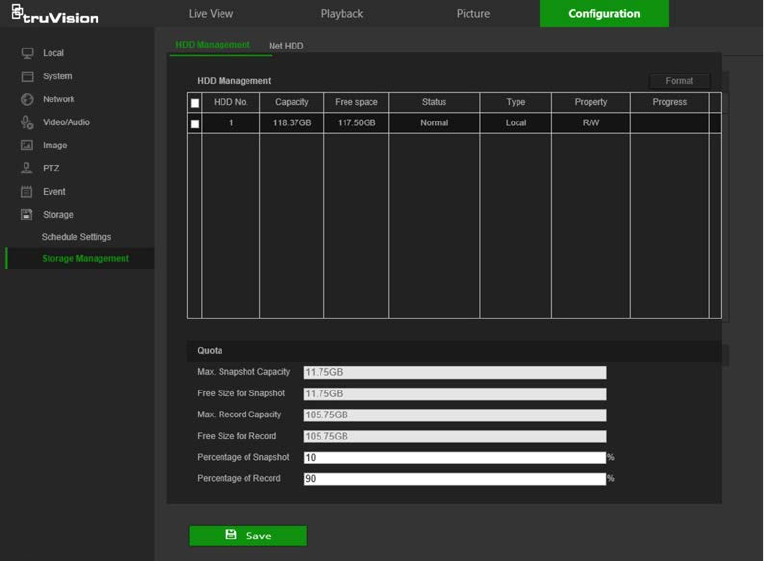Click the Storage disk icon
Screen dimensions: 764x561
pyautogui.click(x=27, y=214)
